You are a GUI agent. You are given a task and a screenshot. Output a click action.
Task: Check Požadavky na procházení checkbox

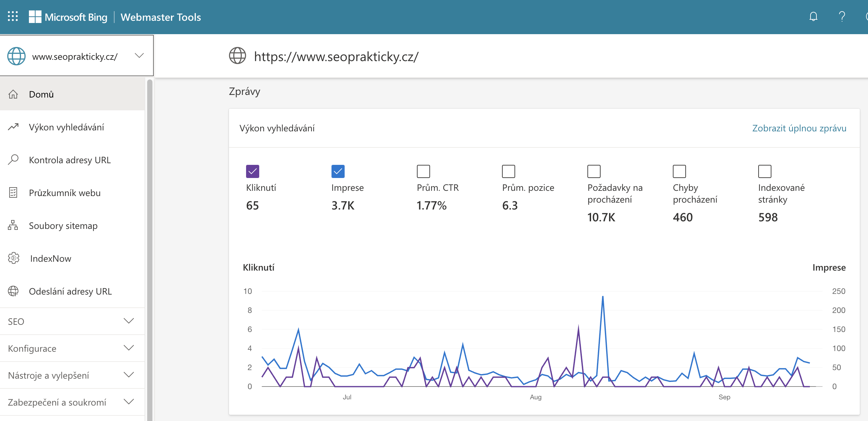tap(594, 171)
